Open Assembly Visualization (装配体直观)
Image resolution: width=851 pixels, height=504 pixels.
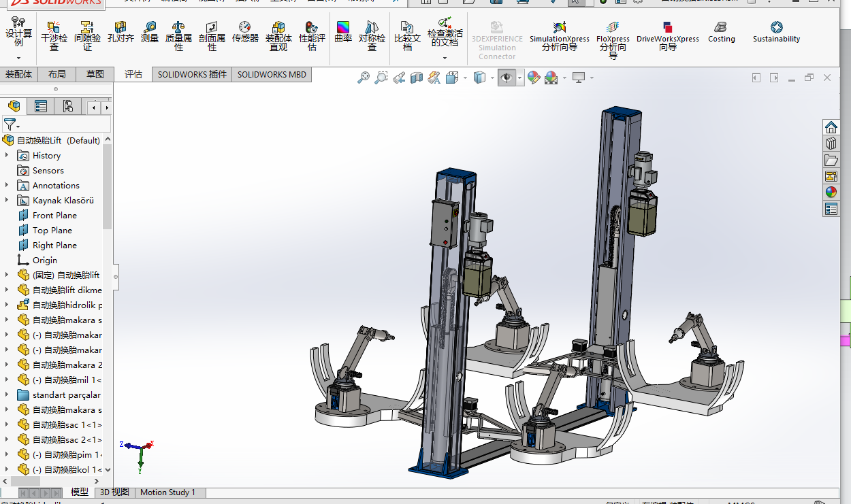(278, 35)
